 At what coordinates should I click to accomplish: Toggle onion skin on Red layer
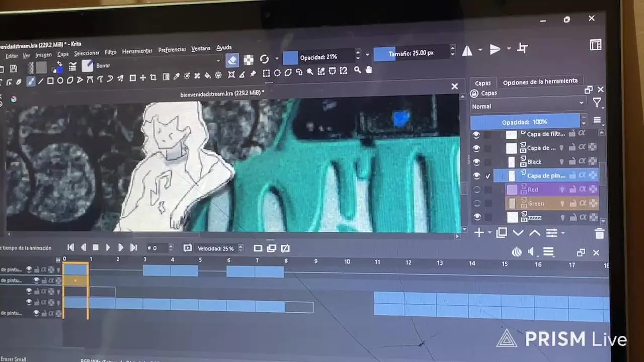[x=562, y=189]
